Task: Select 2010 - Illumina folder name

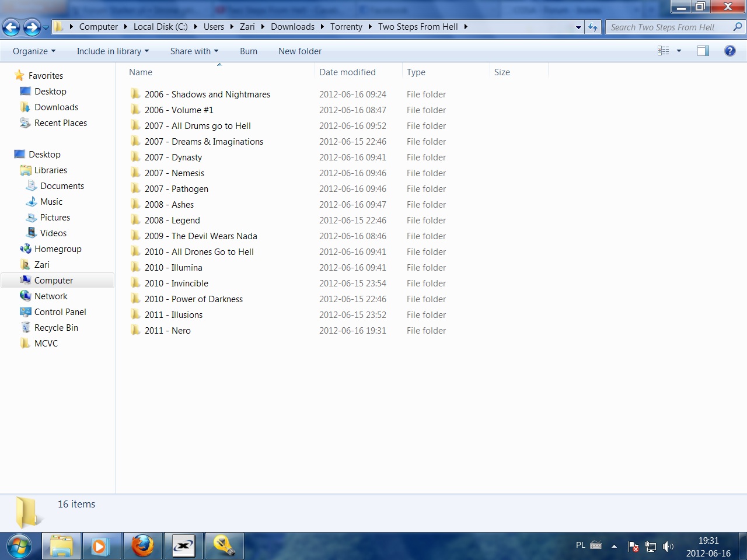Action: [173, 268]
